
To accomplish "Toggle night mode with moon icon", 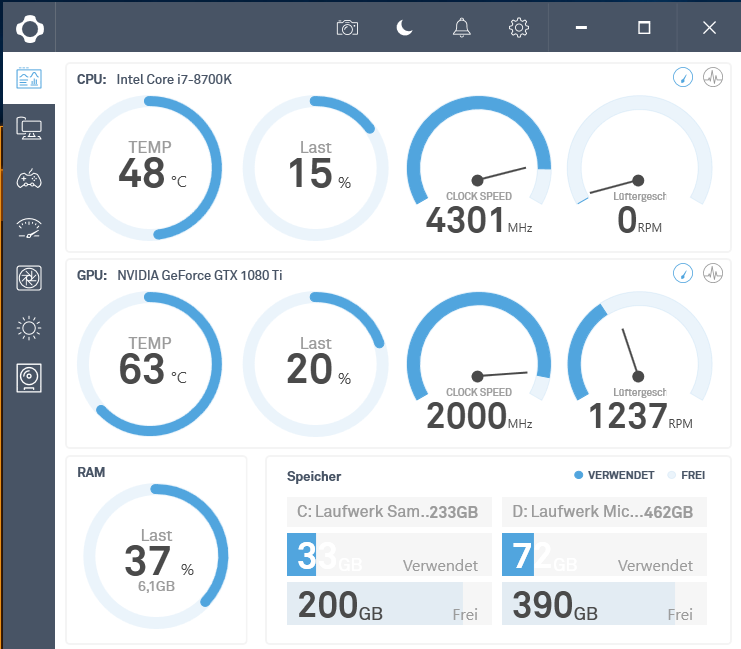I will (x=404, y=28).
